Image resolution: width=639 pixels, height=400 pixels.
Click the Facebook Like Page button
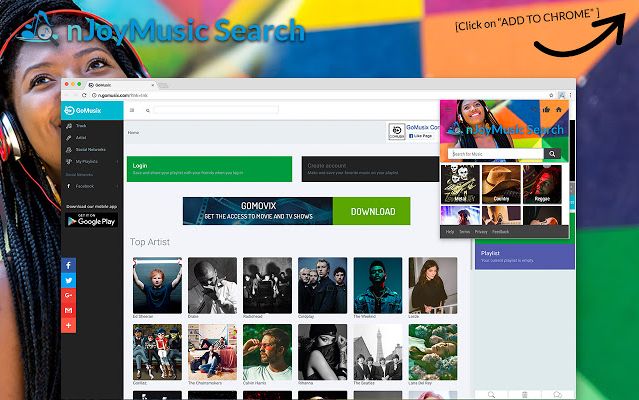coord(420,136)
